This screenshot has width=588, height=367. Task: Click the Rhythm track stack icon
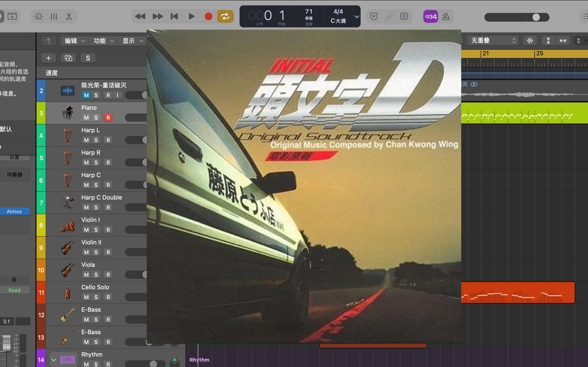click(68, 360)
